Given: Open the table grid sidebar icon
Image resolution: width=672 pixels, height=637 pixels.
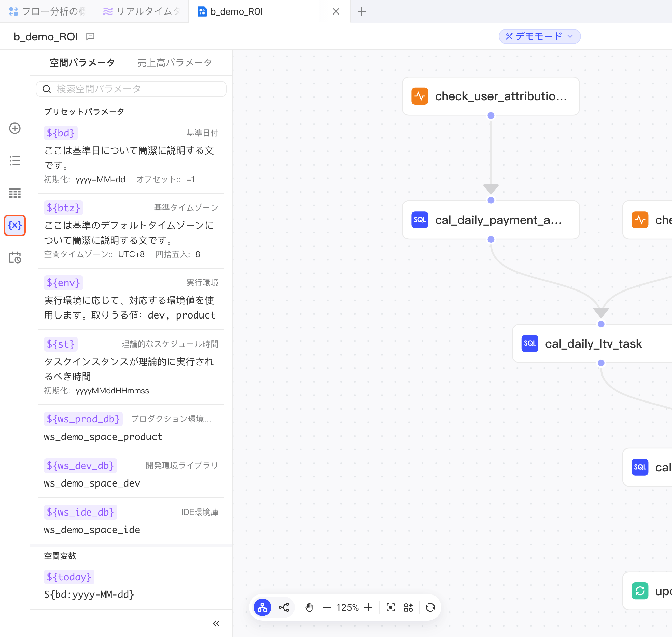Looking at the screenshot, I should [15, 193].
